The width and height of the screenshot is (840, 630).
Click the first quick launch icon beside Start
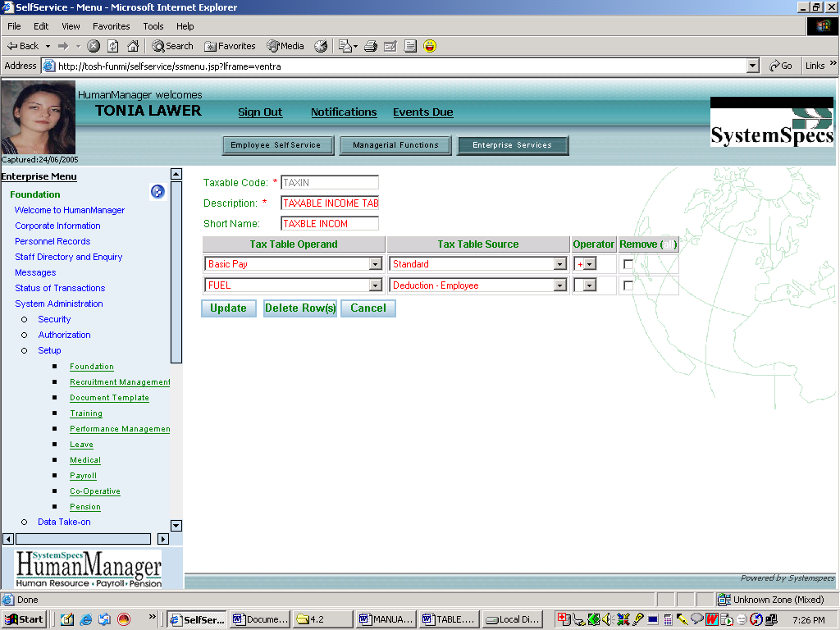click(67, 619)
